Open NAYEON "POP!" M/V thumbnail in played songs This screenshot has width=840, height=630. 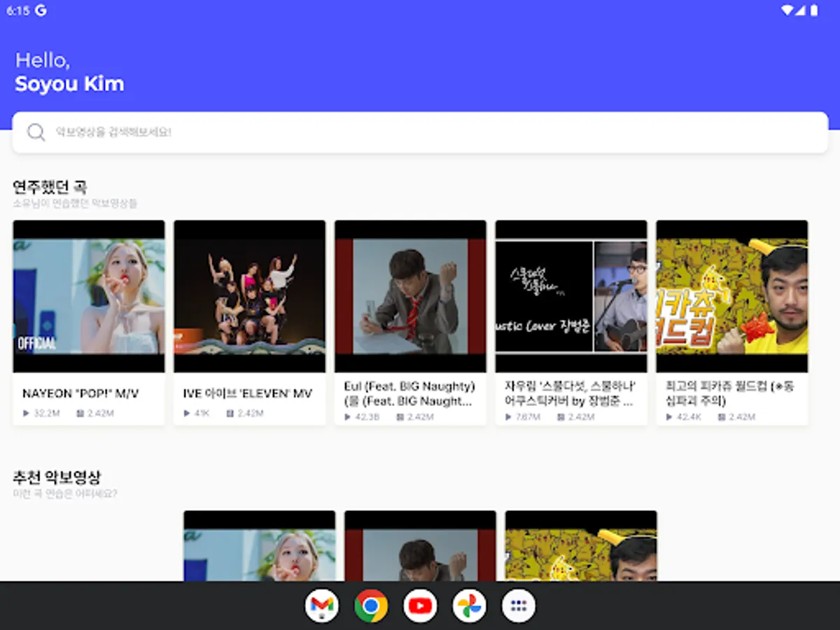(89, 296)
